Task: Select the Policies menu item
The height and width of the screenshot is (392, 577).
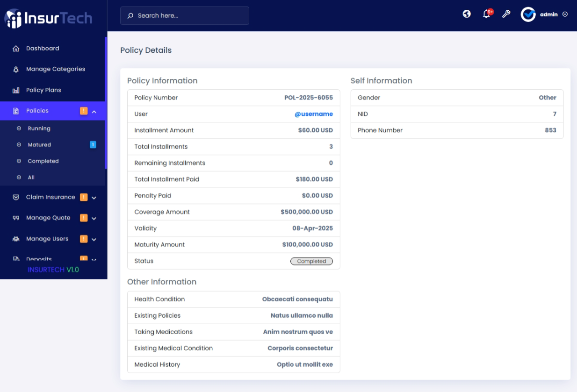Action: click(37, 111)
